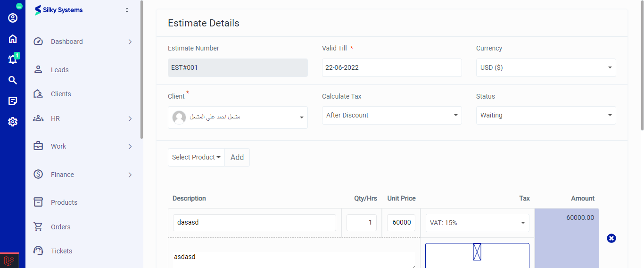Click the Finance dollar icon
The height and width of the screenshot is (268, 644).
[38, 175]
